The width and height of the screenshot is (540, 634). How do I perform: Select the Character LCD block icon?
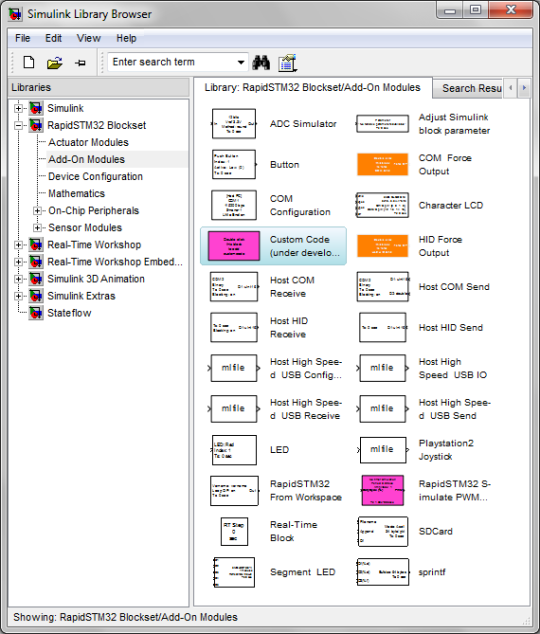click(x=382, y=205)
